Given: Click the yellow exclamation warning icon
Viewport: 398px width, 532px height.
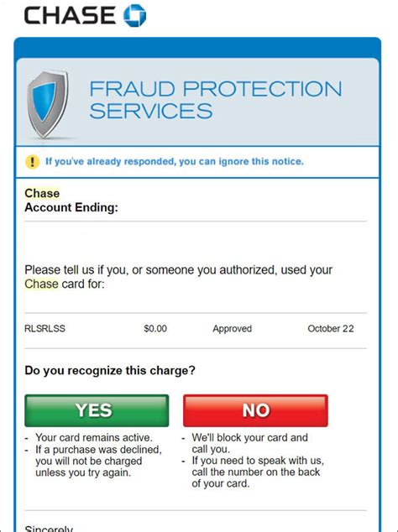Looking at the screenshot, I should click(x=32, y=161).
